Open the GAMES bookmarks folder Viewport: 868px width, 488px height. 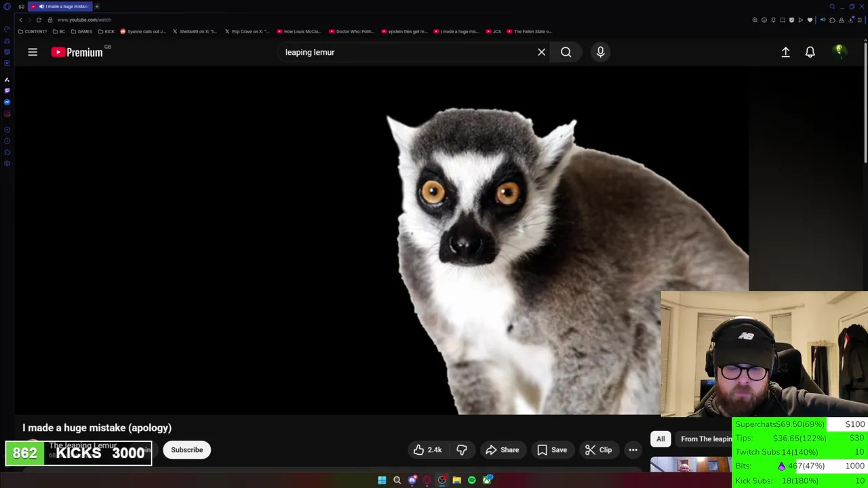(81, 31)
